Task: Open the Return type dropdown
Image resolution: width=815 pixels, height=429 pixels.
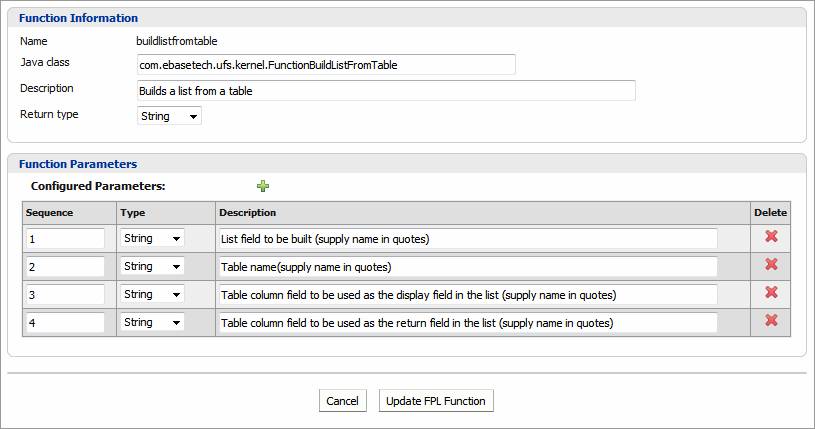Action: pyautogui.click(x=169, y=116)
